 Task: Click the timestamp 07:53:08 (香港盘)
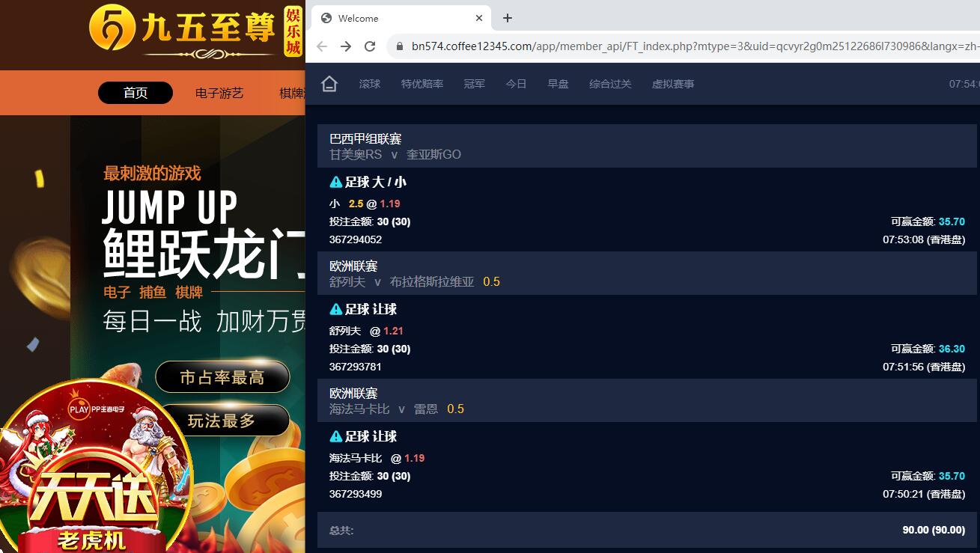[x=924, y=239]
